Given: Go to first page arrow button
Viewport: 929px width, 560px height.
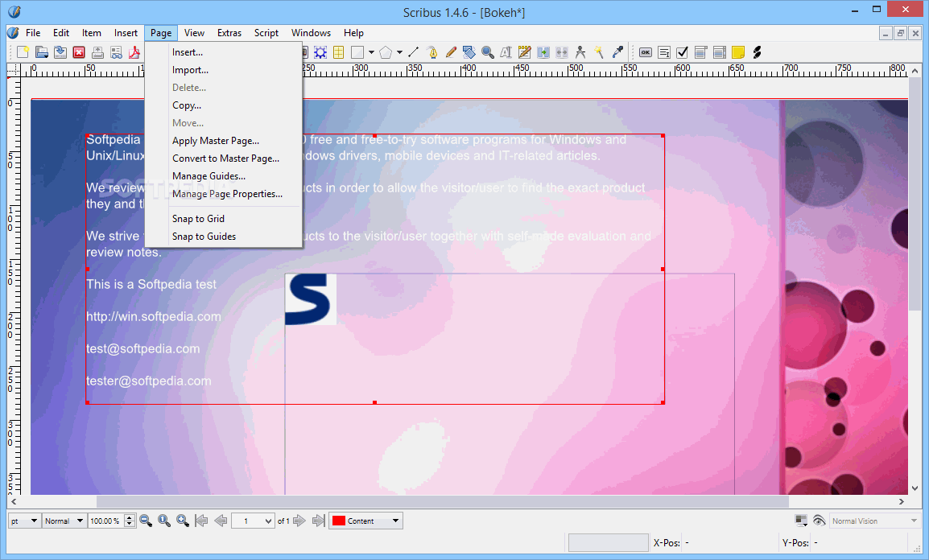Looking at the screenshot, I should pos(201,521).
